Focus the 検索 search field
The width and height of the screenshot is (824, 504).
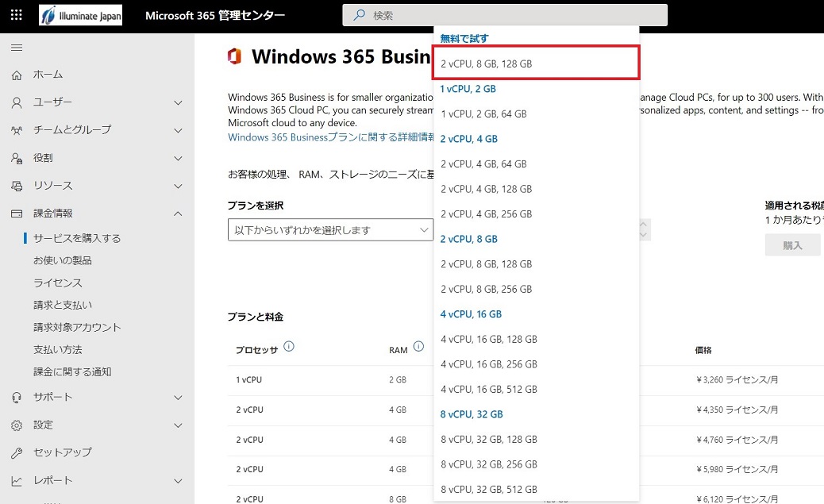coord(505,15)
